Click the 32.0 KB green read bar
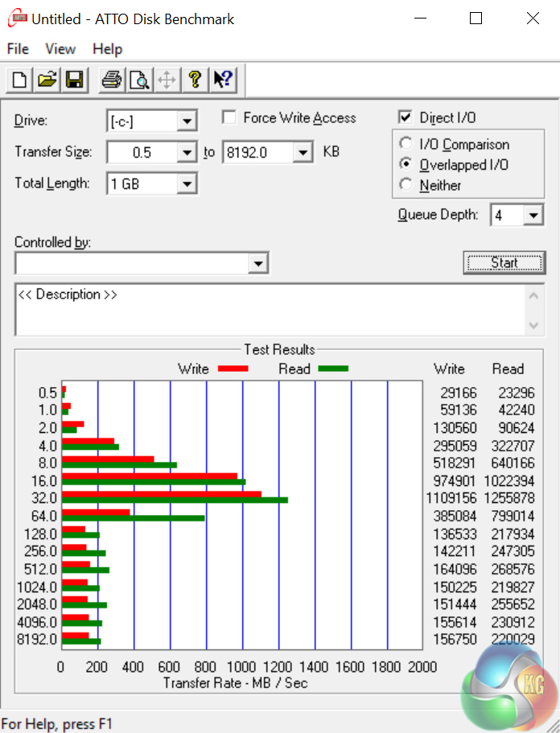Viewport: 560px width, 733px height. (175, 500)
